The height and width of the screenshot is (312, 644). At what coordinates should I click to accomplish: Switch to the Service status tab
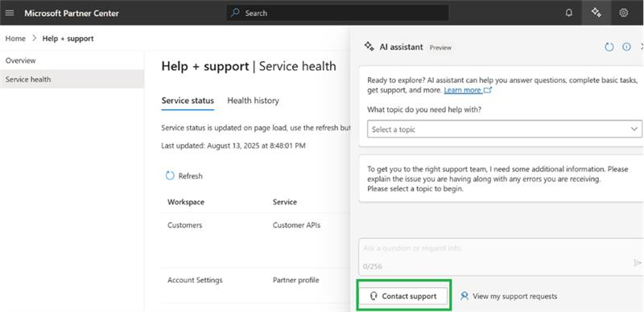188,101
